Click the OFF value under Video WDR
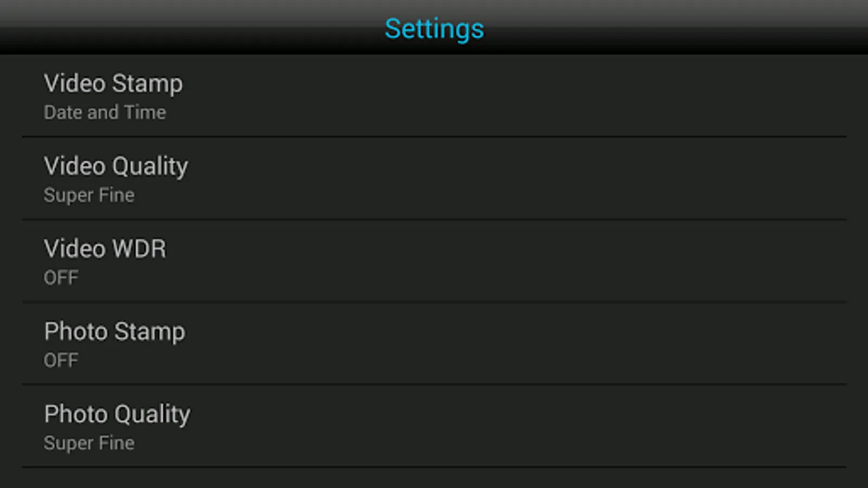Image resolution: width=868 pixels, height=488 pixels. click(x=61, y=278)
